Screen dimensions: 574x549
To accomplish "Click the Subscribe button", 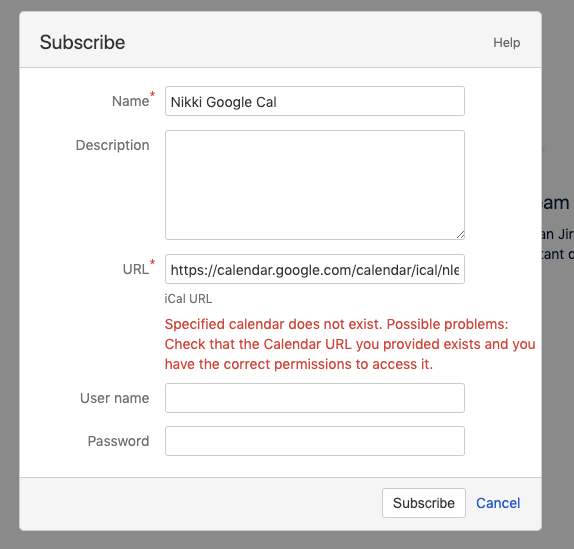I will click(424, 503).
